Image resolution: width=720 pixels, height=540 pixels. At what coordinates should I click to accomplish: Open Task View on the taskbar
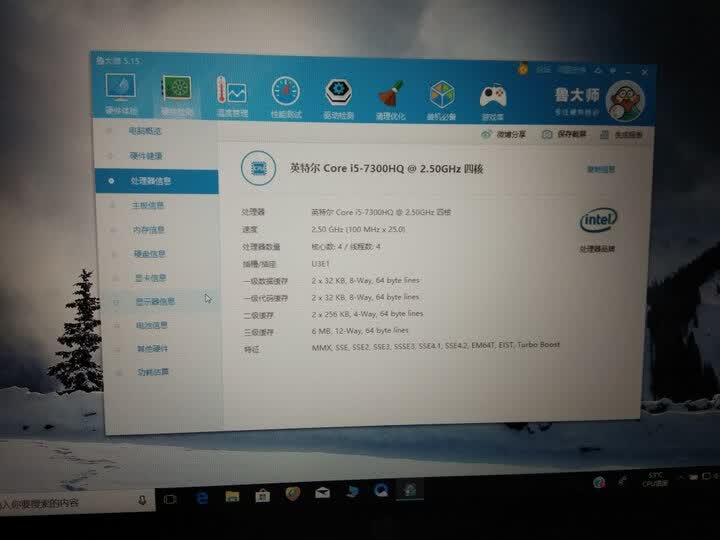[x=170, y=499]
